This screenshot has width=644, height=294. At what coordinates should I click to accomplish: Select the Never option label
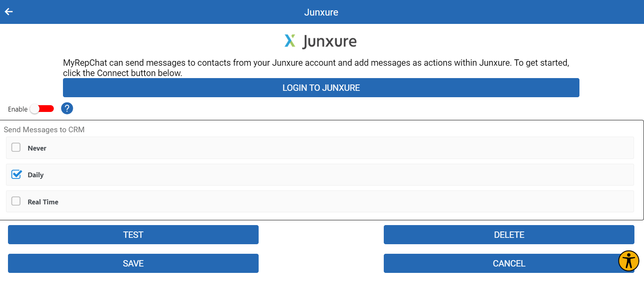pyautogui.click(x=37, y=148)
